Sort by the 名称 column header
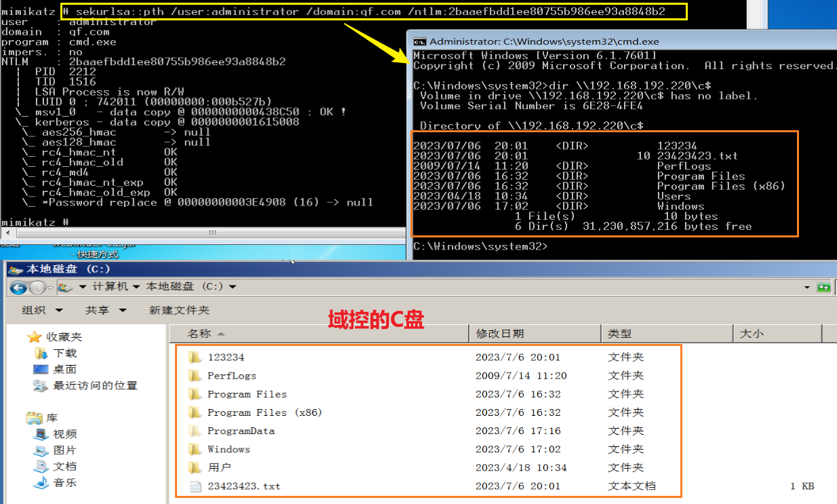The width and height of the screenshot is (837, 504). (319, 334)
